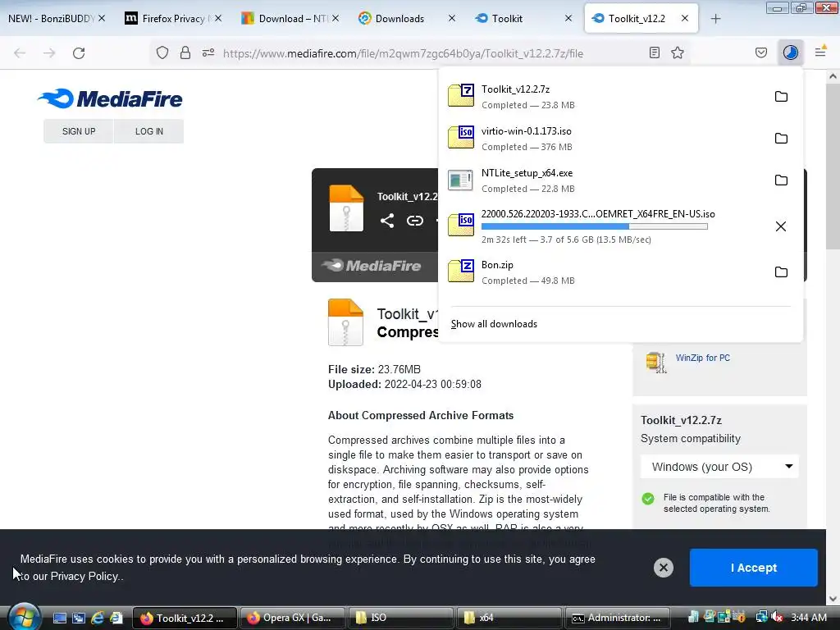Viewport: 840px width, 630px height.
Task: Bookmark this page with the star icon
Action: (678, 52)
